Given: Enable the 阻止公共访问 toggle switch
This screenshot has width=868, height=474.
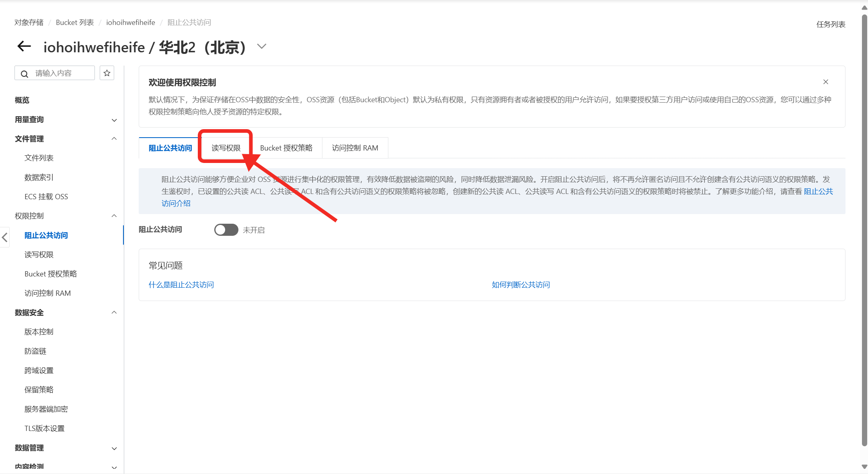Looking at the screenshot, I should (x=226, y=230).
